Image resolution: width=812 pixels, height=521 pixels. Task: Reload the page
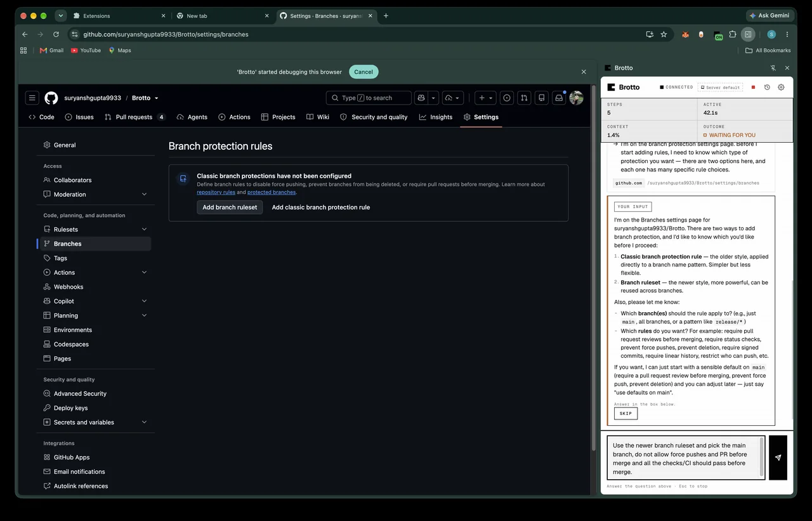[x=56, y=34]
